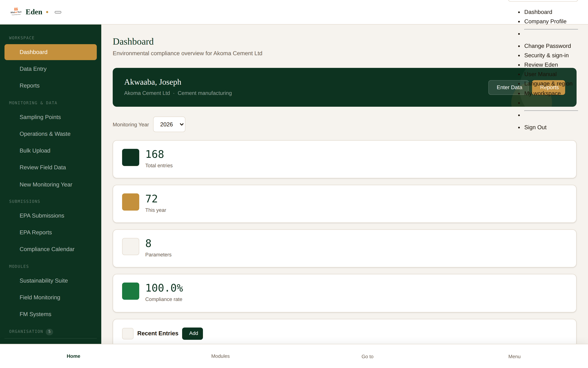Open Company Profile from user menu
588x368 pixels.
coord(545,21)
